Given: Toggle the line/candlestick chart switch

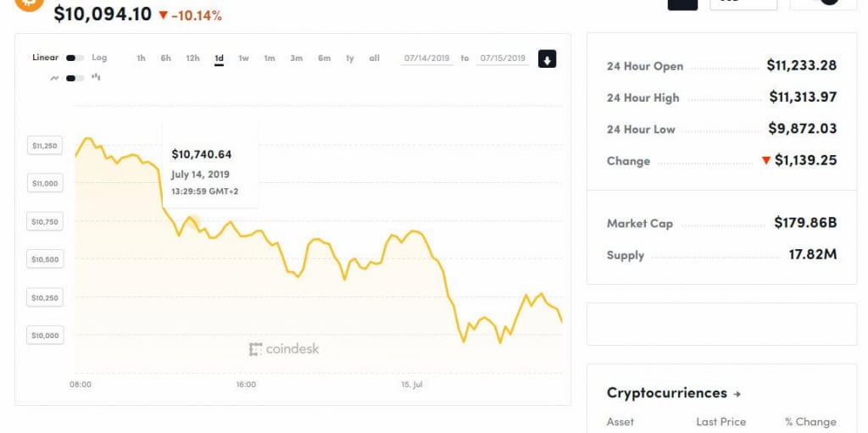Looking at the screenshot, I should (75, 78).
